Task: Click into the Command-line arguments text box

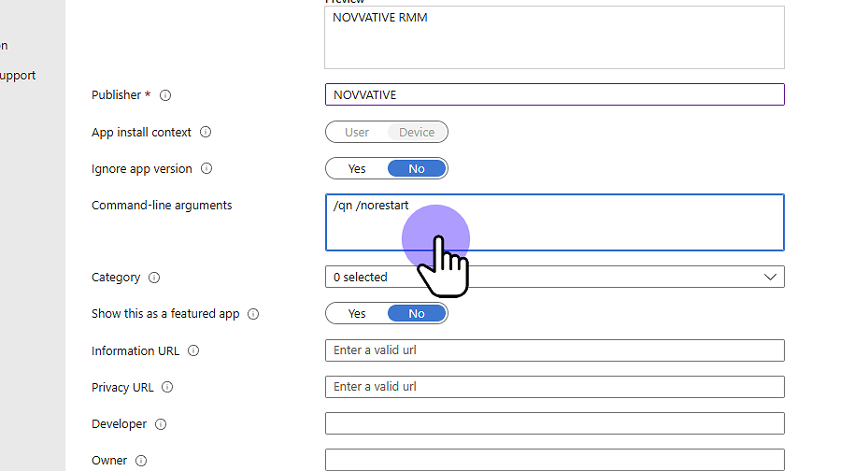Action: 555,222
